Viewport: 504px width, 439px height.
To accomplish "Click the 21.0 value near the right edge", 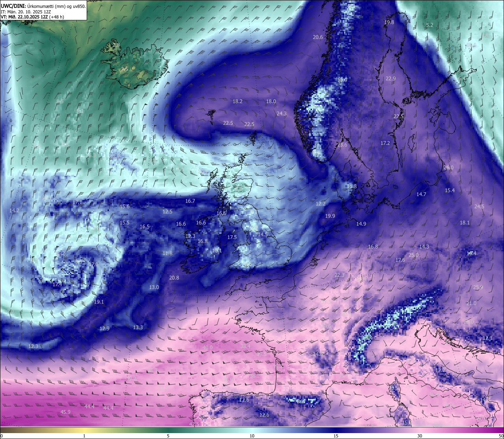I will click(x=471, y=303).
